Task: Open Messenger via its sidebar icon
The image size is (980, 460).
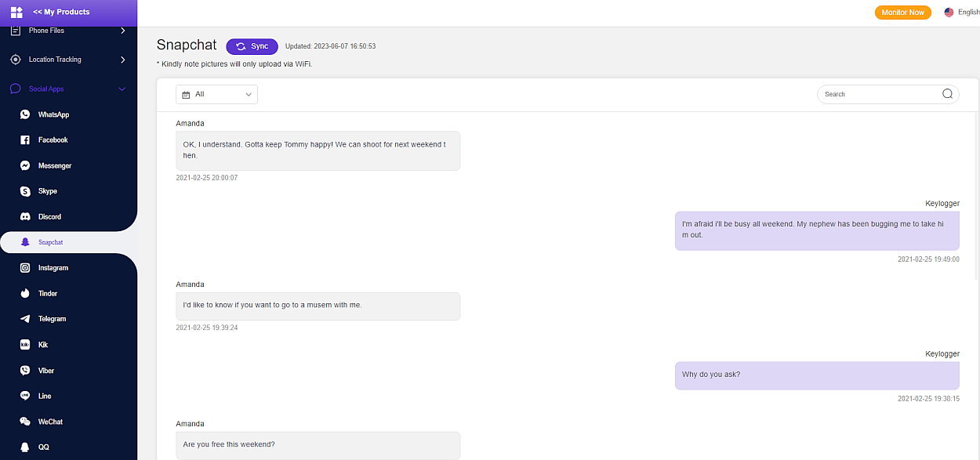Action: pos(25,166)
